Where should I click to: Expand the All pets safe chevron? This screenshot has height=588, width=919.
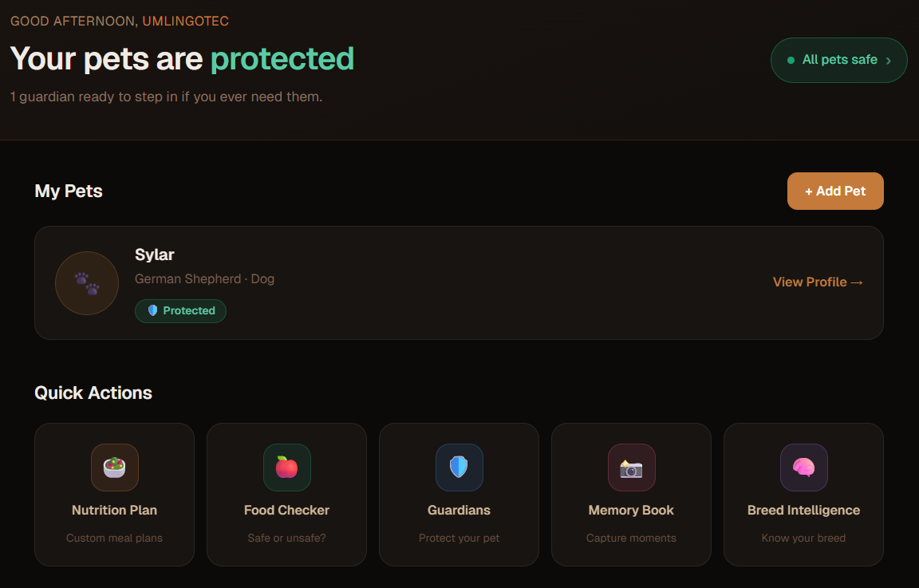click(889, 61)
